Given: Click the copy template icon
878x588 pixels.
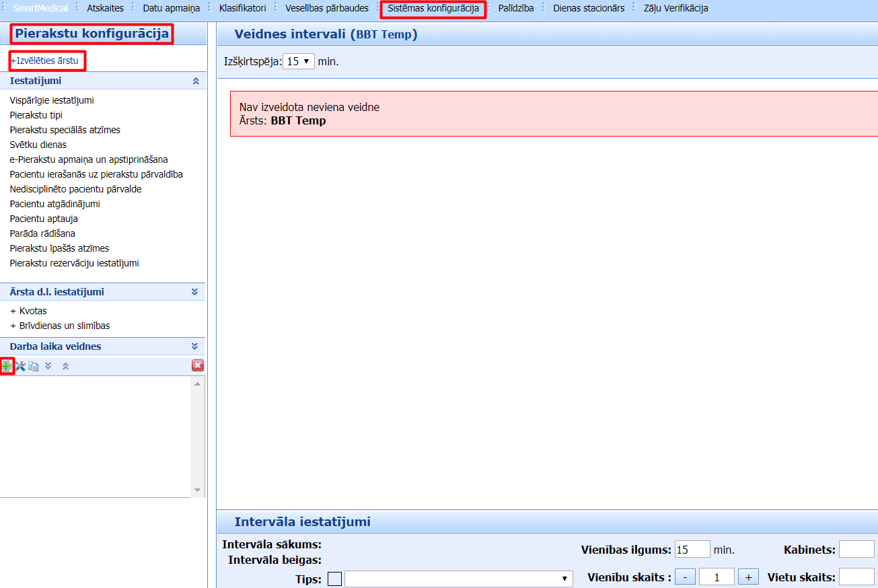Looking at the screenshot, I should coord(34,366).
